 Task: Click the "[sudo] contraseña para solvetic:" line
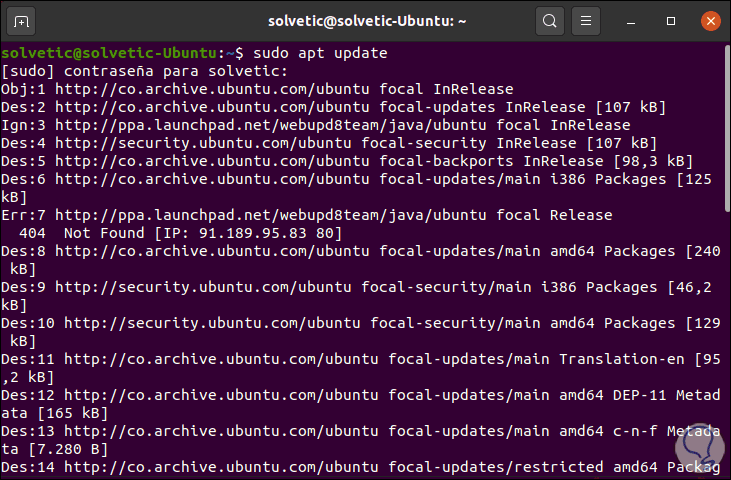(143, 71)
